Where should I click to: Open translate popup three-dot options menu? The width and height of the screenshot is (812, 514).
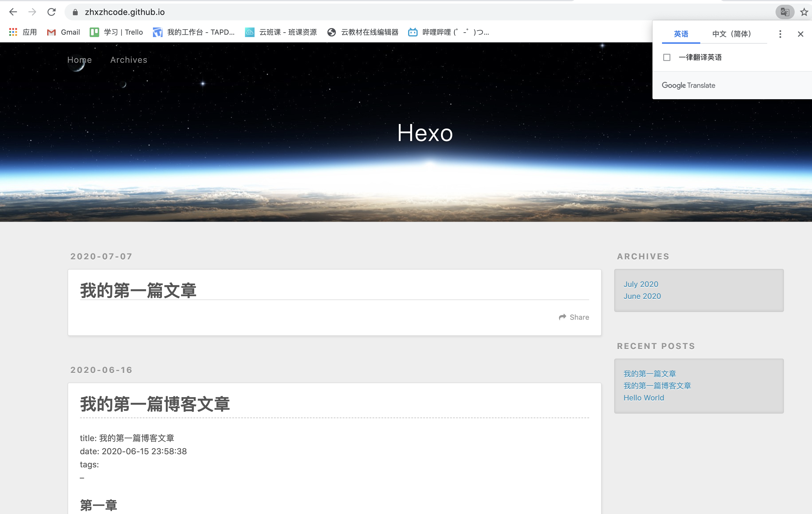[x=780, y=34]
